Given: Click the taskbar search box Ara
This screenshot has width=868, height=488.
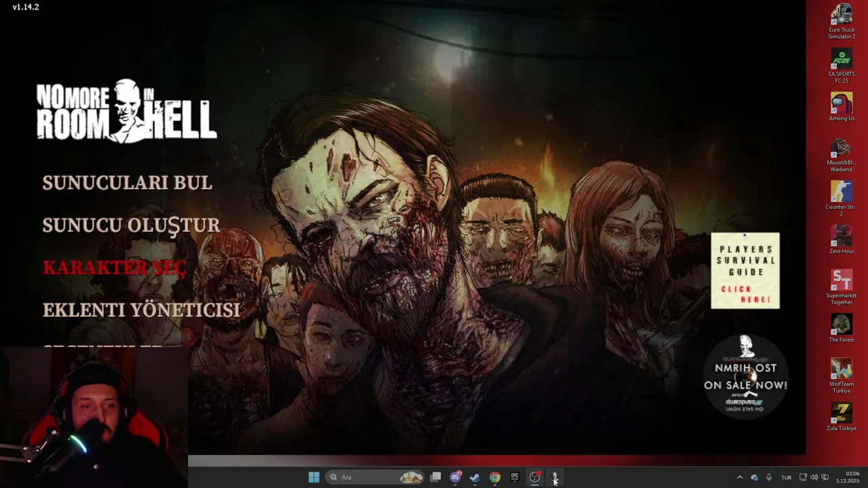Looking at the screenshot, I should 375,477.
